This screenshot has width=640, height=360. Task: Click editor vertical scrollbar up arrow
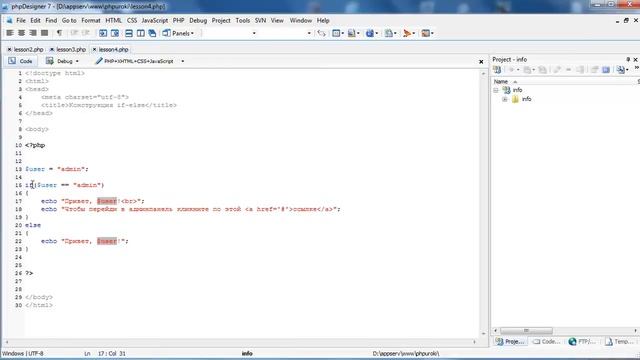[x=484, y=74]
